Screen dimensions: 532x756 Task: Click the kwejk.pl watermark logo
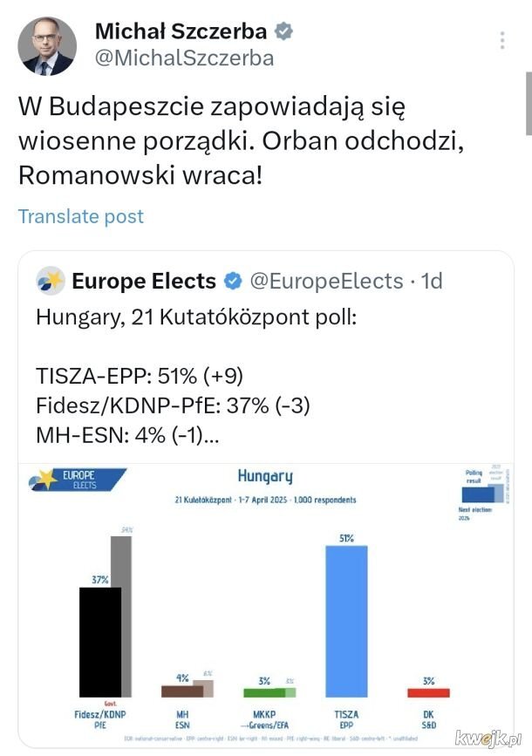pos(488,738)
